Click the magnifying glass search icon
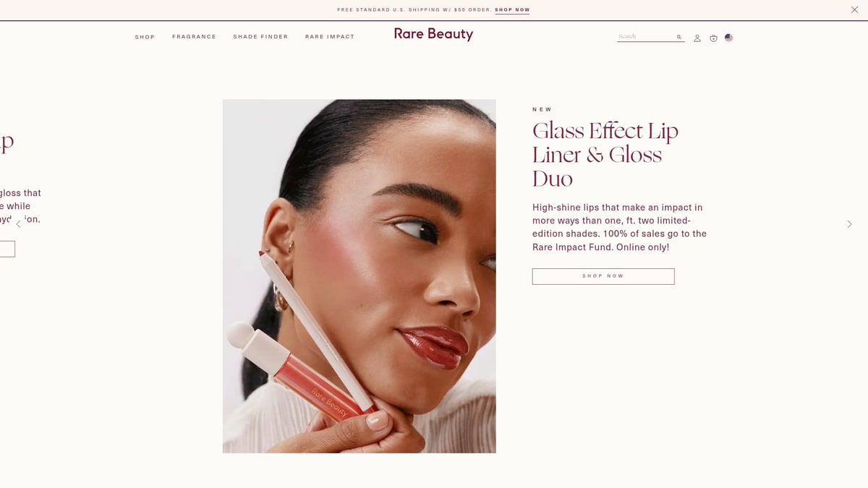Image resolution: width=868 pixels, height=488 pixels. tap(678, 37)
